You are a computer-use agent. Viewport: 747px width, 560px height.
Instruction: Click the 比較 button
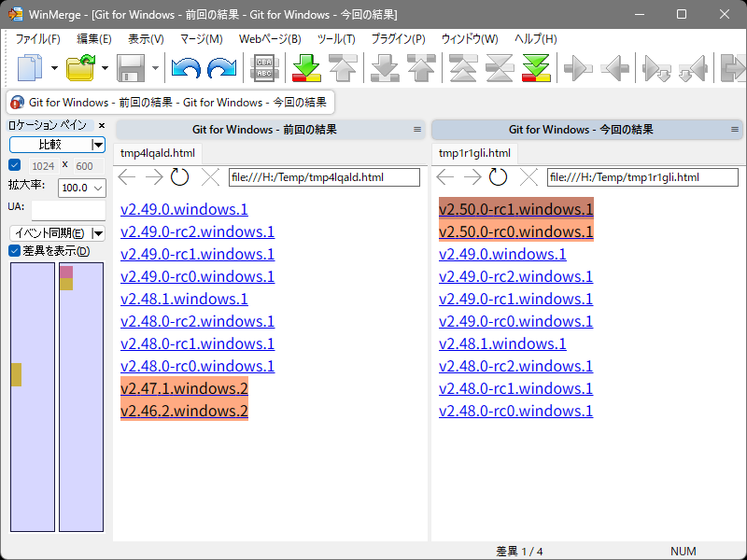click(50, 145)
